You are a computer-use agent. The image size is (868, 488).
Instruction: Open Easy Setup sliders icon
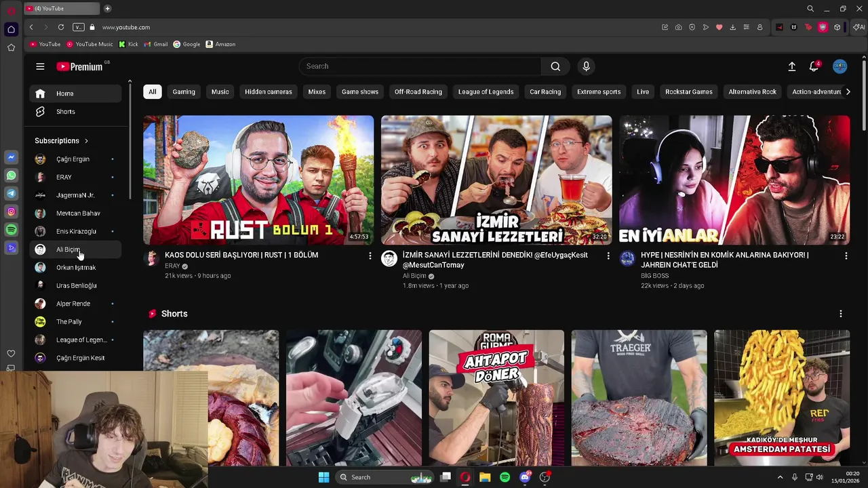pos(746,27)
